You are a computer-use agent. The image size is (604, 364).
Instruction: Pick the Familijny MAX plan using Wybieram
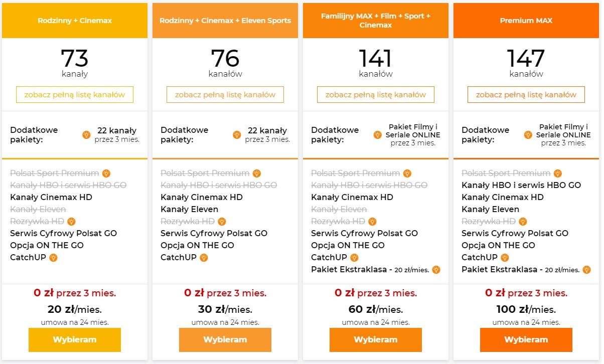[x=376, y=339]
